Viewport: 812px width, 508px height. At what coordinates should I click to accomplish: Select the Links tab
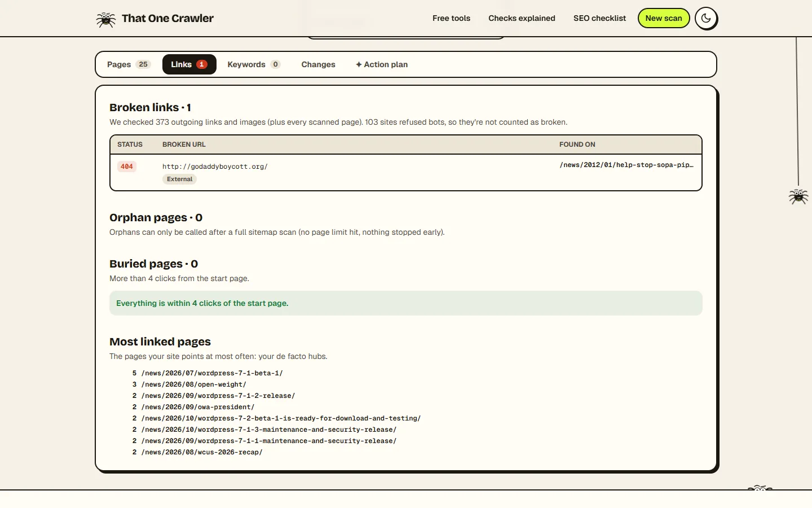189,64
